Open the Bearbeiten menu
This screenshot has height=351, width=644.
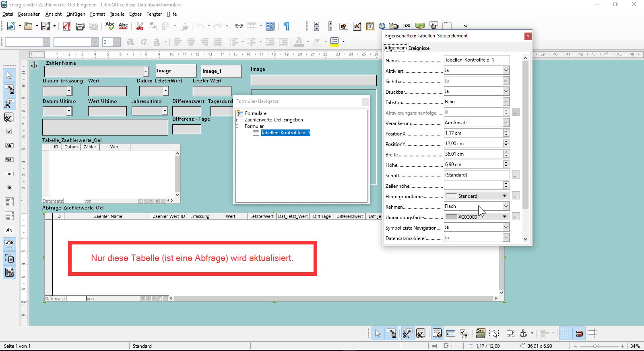pyautogui.click(x=29, y=14)
